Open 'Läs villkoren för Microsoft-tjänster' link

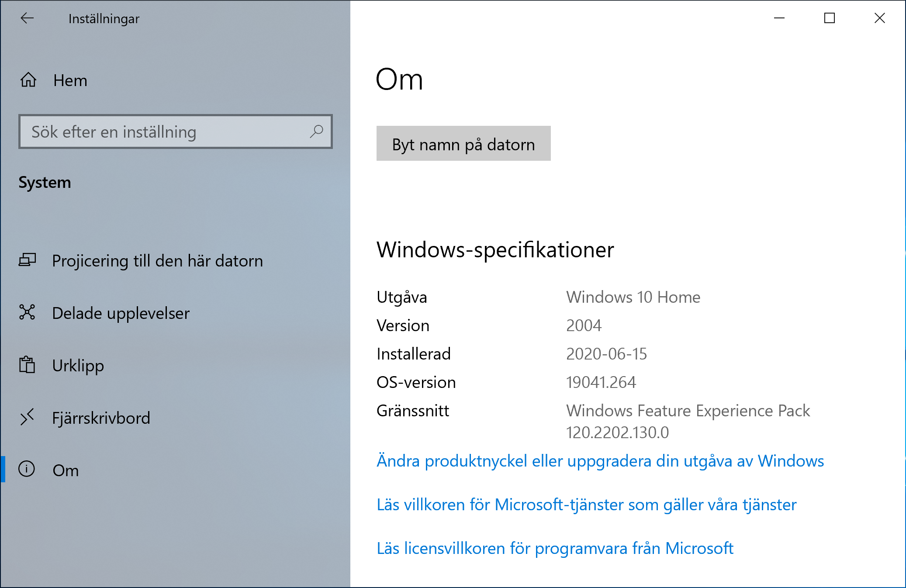point(586,505)
